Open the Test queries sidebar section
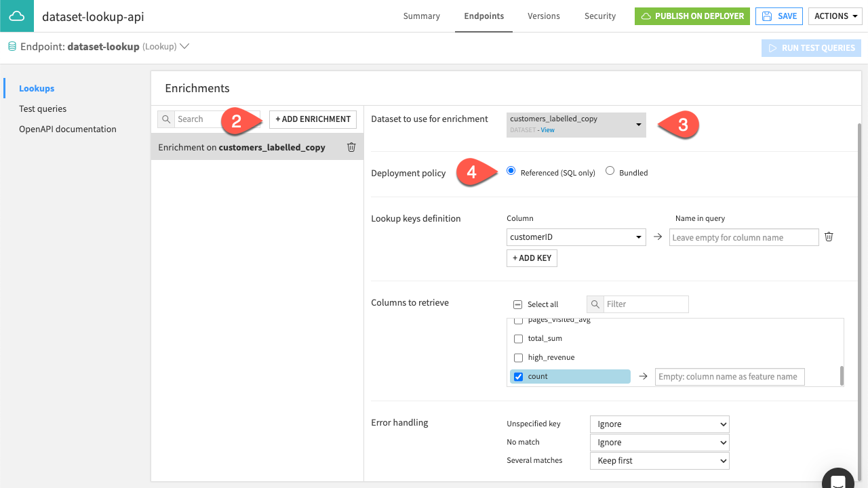The image size is (868, 488). (x=42, y=108)
